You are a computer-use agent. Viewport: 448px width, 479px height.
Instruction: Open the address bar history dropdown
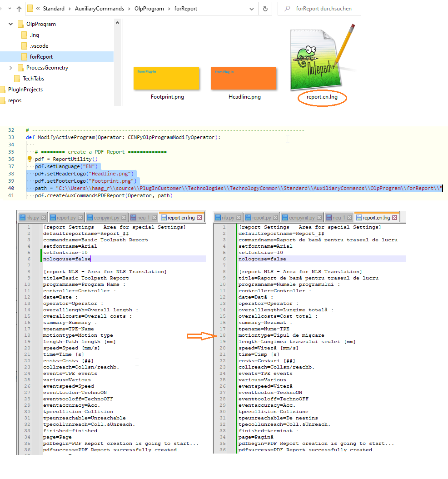pos(251,9)
